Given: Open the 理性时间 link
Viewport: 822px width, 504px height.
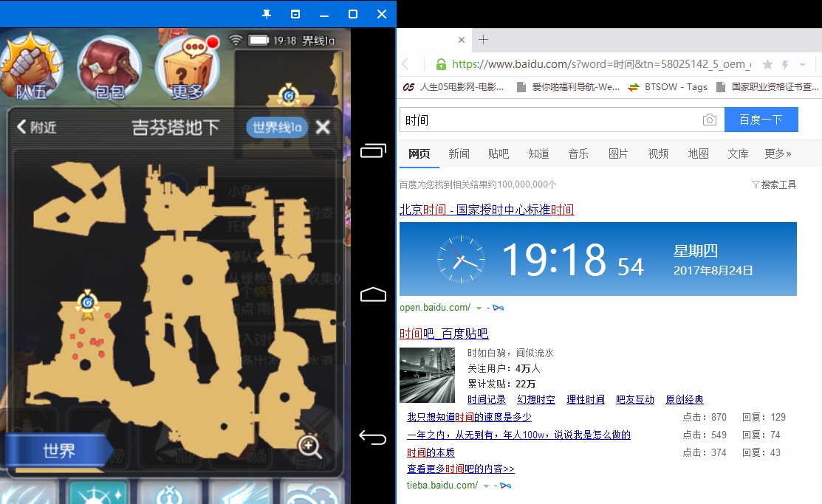Looking at the screenshot, I should [586, 399].
